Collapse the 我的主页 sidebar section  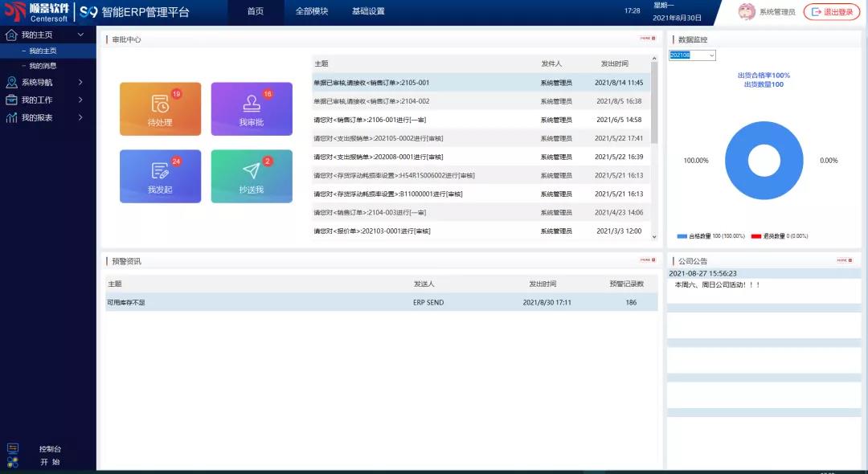(x=80, y=35)
